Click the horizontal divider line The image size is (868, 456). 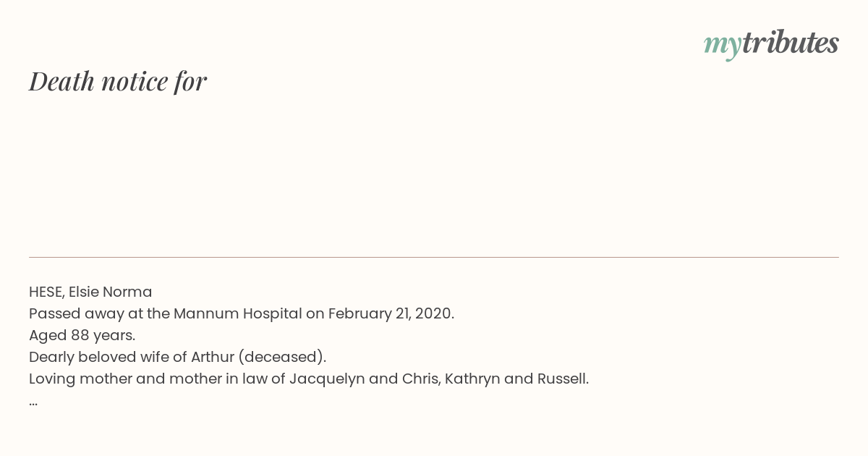click(434, 257)
